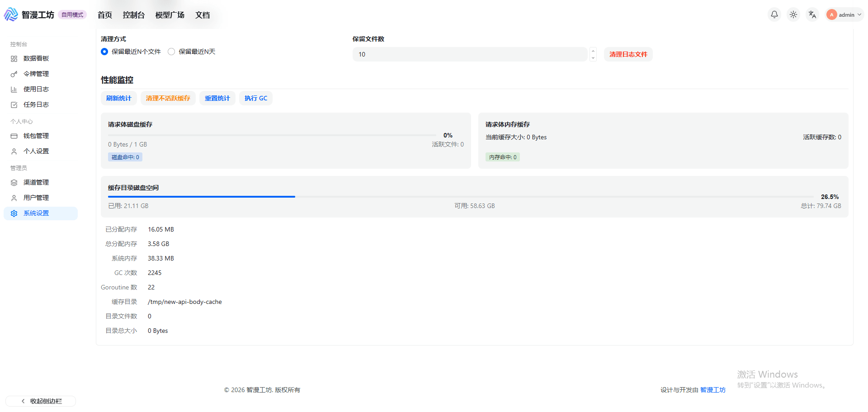Click the 总计: 79.74 GB text
The height and width of the screenshot is (412, 868).
821,206
